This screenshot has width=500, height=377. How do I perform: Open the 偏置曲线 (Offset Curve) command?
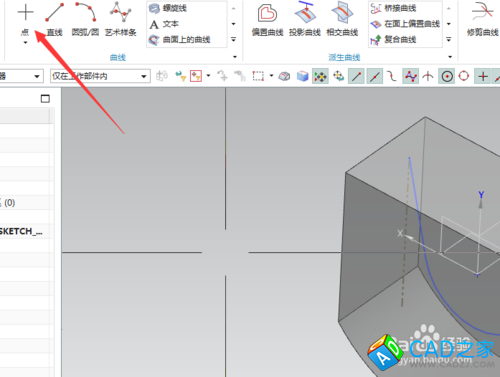(267, 20)
